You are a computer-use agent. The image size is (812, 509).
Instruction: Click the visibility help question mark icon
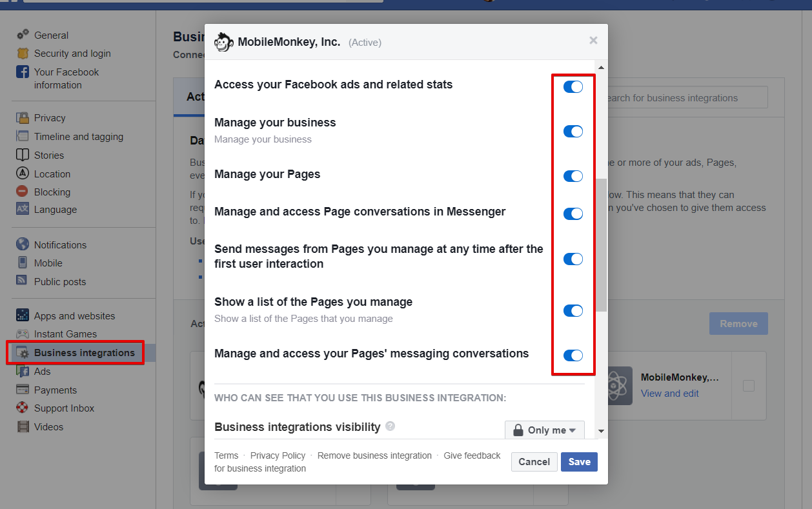click(390, 426)
